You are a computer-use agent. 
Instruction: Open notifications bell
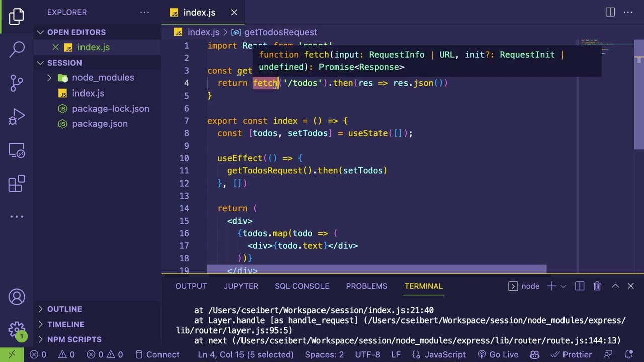pos(629,354)
